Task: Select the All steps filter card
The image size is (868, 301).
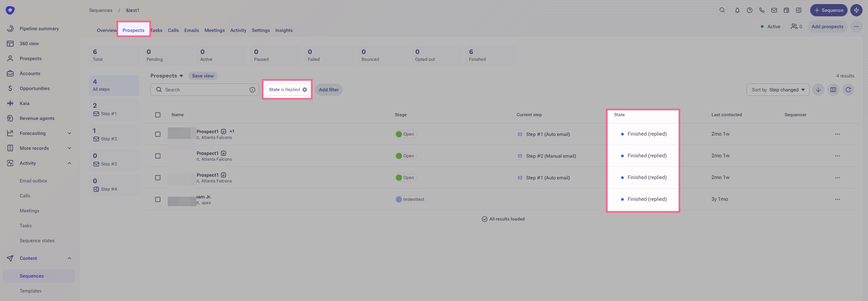Action: pyautogui.click(x=114, y=85)
